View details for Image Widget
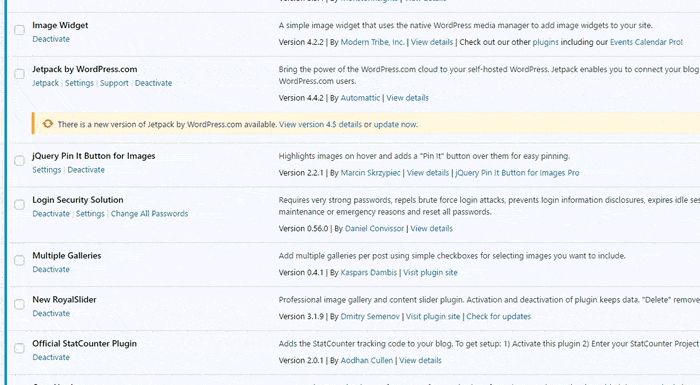Screen dimensions: 700x385 pyautogui.click(x=432, y=42)
